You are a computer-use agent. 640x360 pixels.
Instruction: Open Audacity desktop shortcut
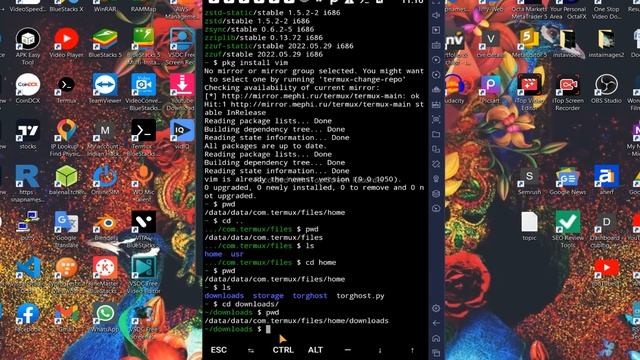[x=454, y=88]
